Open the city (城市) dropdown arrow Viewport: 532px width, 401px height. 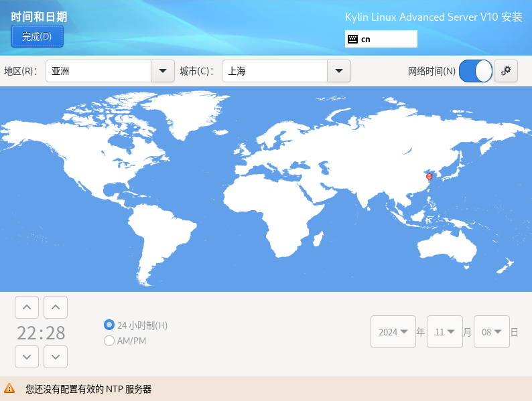tap(338, 71)
